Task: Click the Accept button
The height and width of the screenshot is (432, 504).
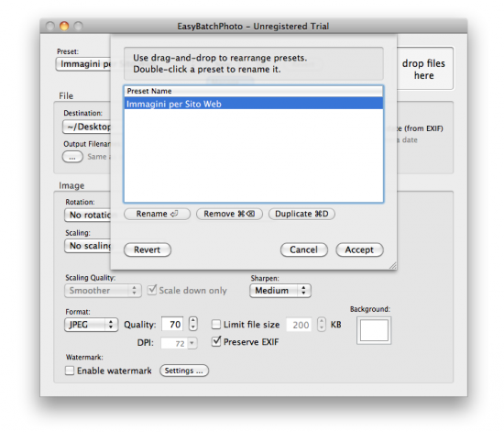Action: pyautogui.click(x=360, y=249)
